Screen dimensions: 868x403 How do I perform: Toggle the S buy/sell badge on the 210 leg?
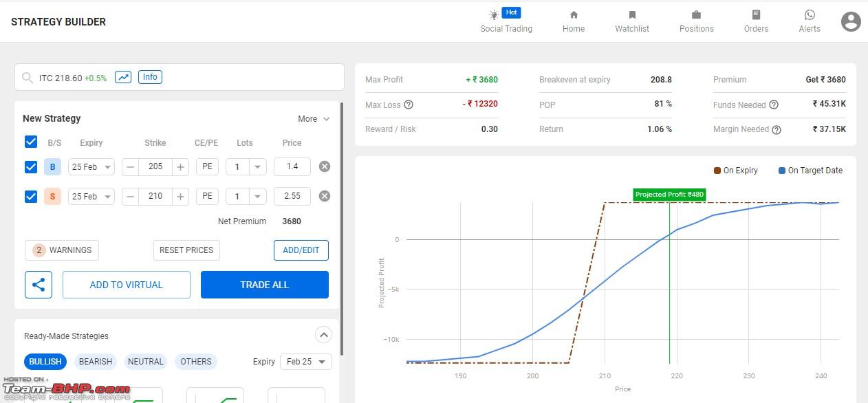(x=52, y=196)
